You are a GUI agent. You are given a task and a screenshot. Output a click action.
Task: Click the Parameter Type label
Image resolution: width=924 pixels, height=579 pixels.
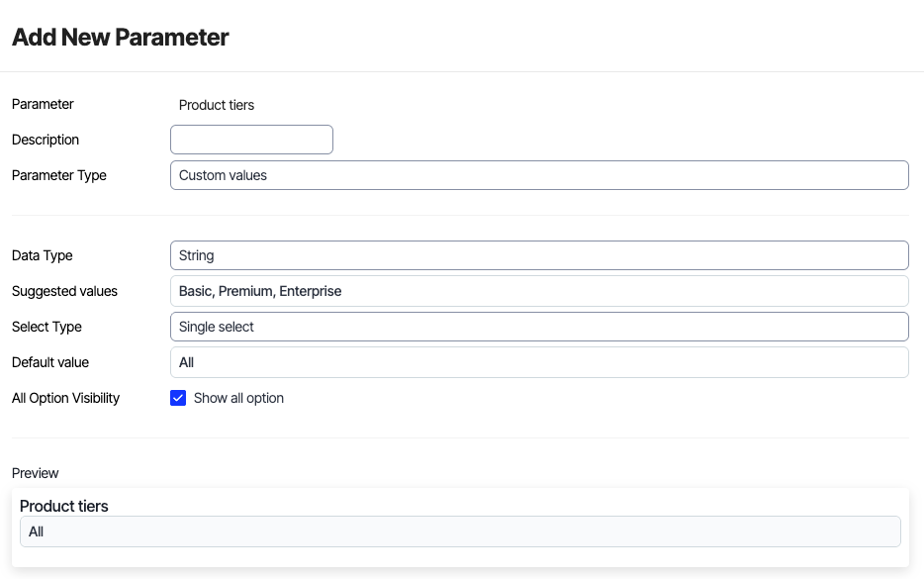pyautogui.click(x=59, y=175)
